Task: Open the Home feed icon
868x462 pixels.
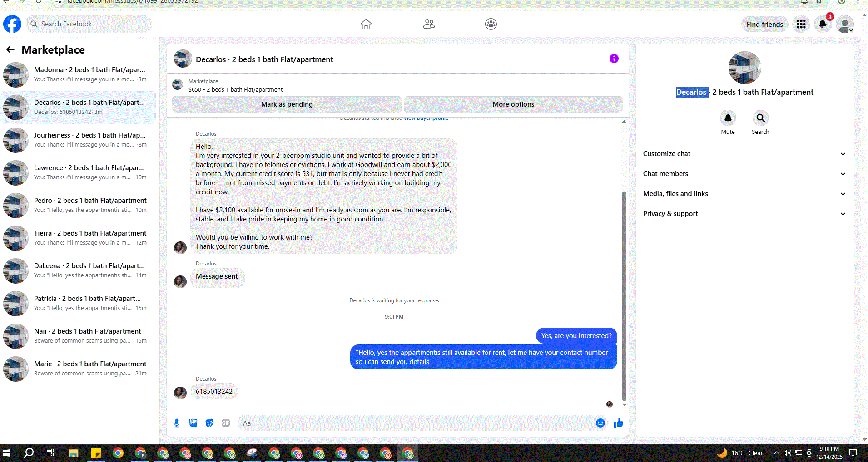Action: click(366, 24)
